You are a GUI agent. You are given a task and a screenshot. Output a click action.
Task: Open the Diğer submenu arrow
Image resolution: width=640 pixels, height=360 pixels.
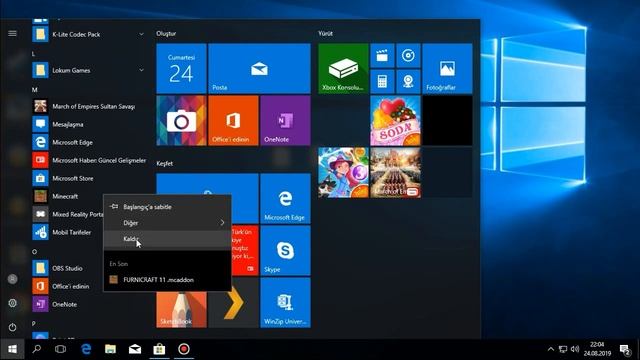(x=222, y=223)
